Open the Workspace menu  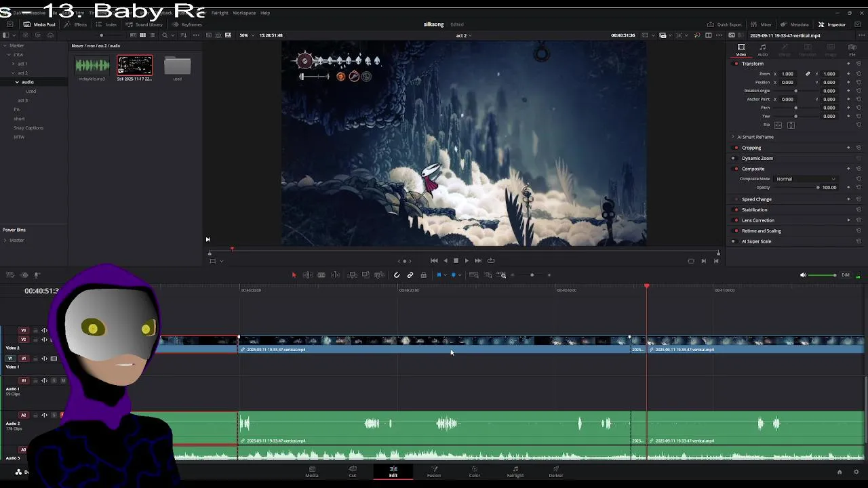(x=244, y=13)
